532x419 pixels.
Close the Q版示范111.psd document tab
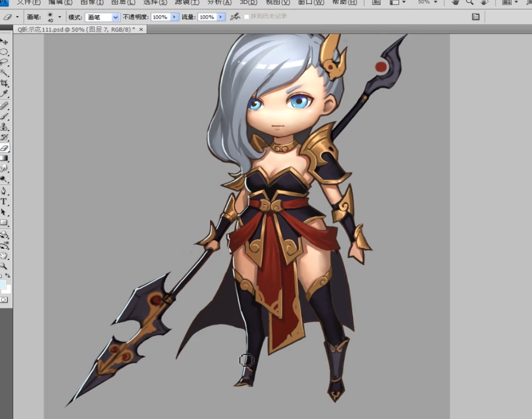click(141, 29)
